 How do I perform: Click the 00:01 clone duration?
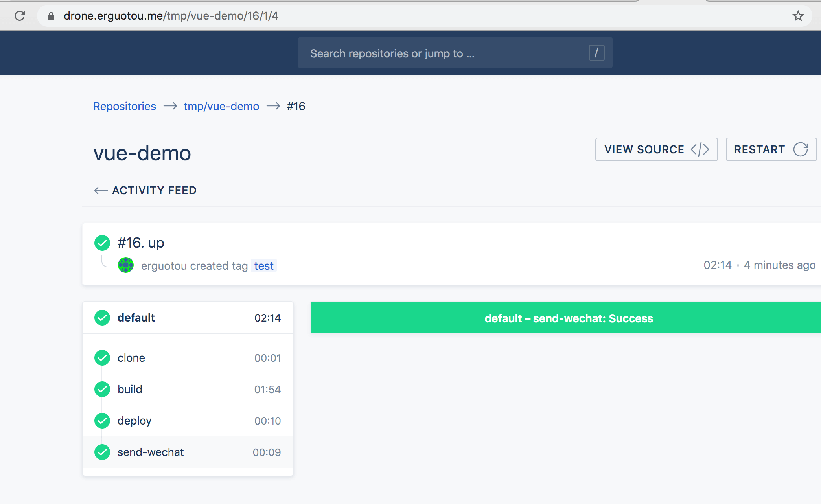click(x=267, y=358)
